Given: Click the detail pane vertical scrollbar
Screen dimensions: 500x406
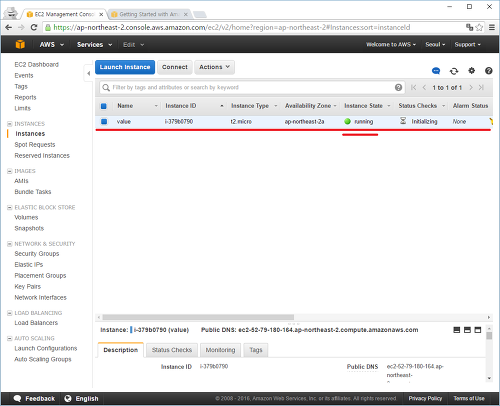Looking at the screenshot, I should click(489, 336).
